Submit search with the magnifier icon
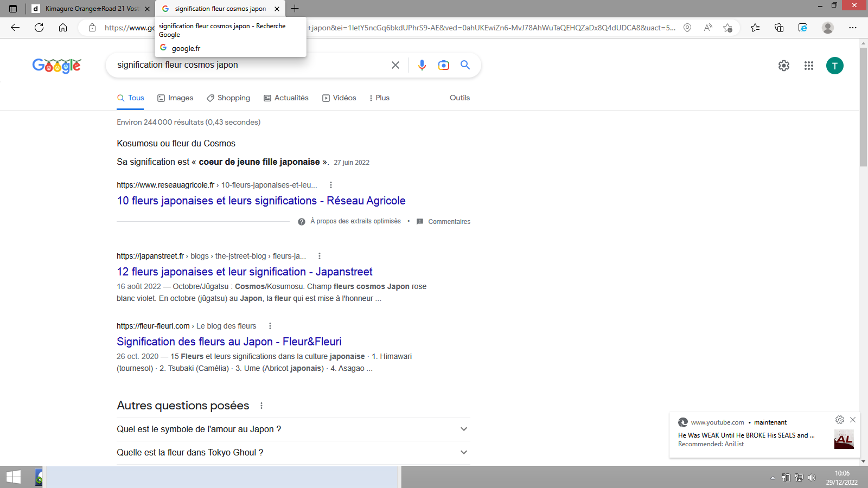868x488 pixels. [x=465, y=65]
